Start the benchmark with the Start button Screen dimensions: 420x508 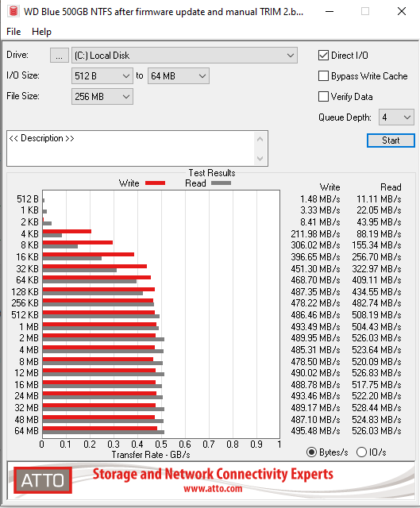coord(391,140)
